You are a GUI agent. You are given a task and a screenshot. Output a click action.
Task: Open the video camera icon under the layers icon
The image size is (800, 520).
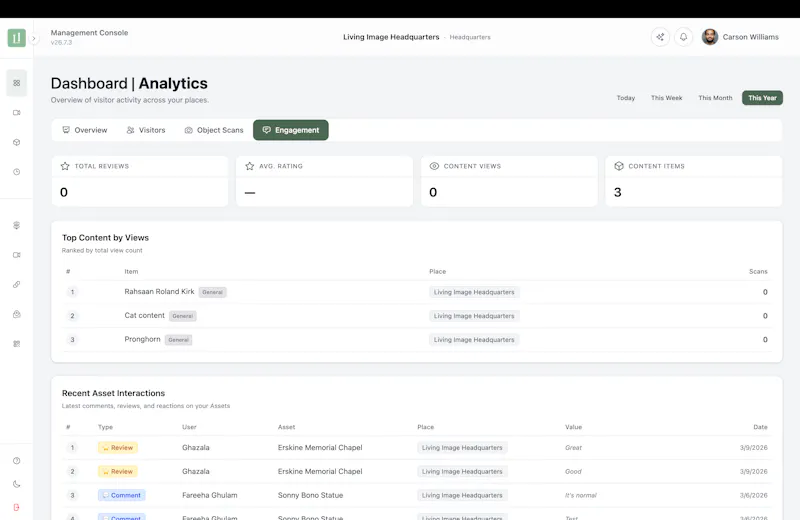point(16,255)
